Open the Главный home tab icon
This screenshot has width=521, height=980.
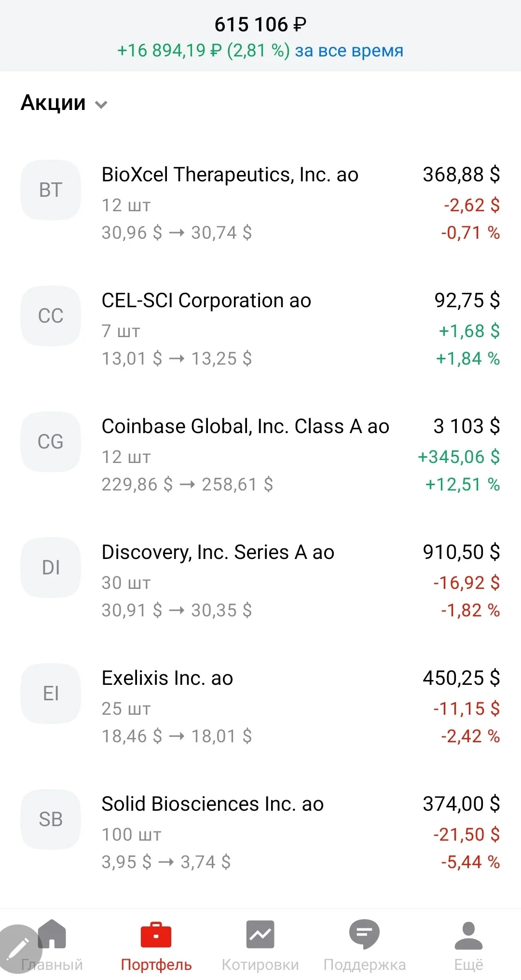coord(52,935)
